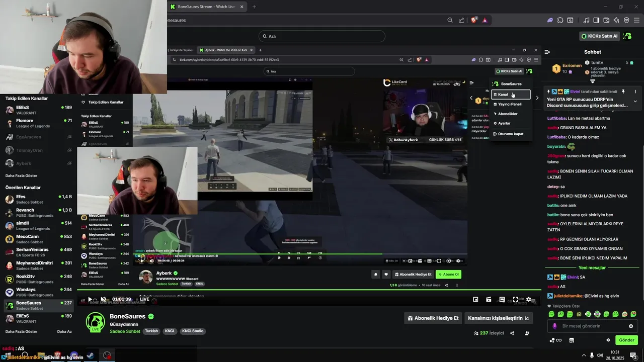Click the taskbar microphone icon

click(592, 355)
